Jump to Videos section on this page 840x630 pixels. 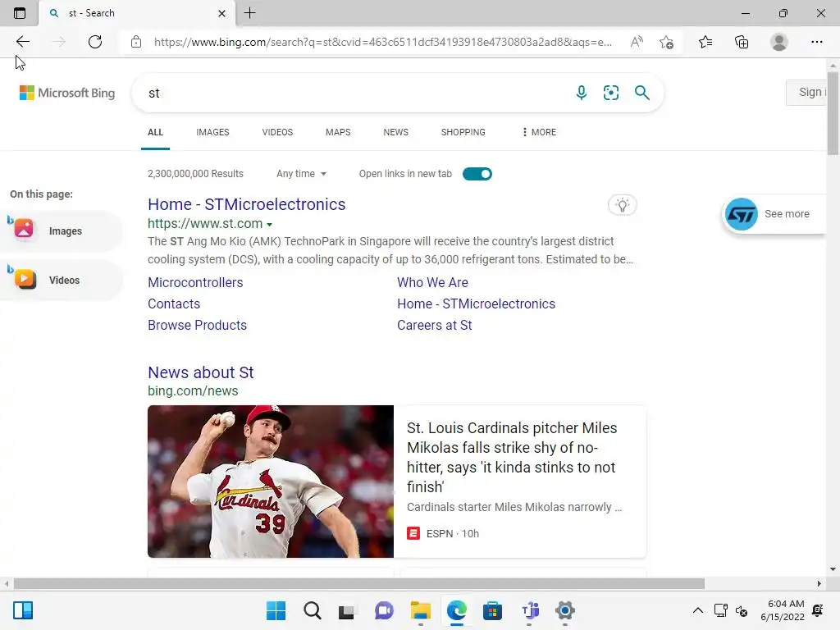click(x=62, y=281)
